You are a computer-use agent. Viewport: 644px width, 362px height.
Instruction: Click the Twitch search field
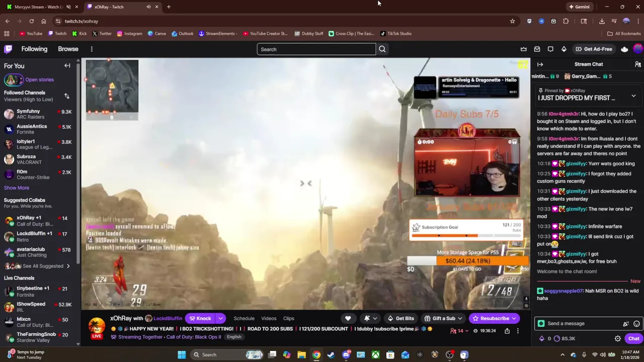pyautogui.click(x=316, y=49)
